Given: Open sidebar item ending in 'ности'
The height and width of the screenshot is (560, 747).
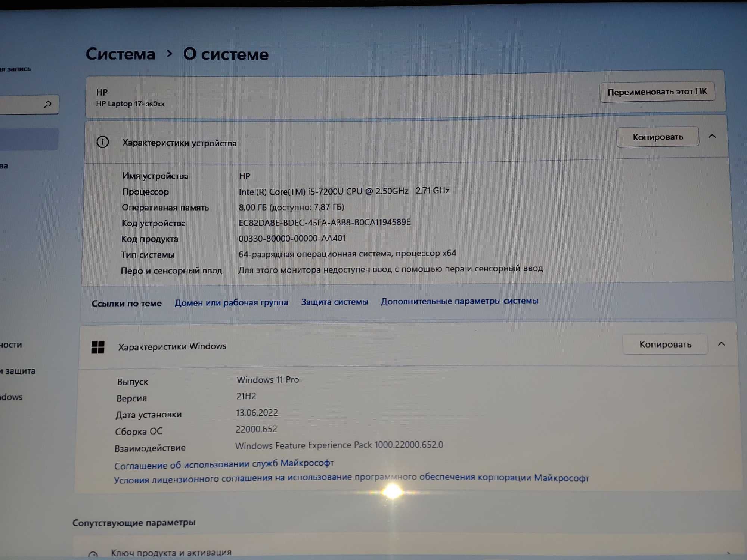Looking at the screenshot, I should point(11,345).
